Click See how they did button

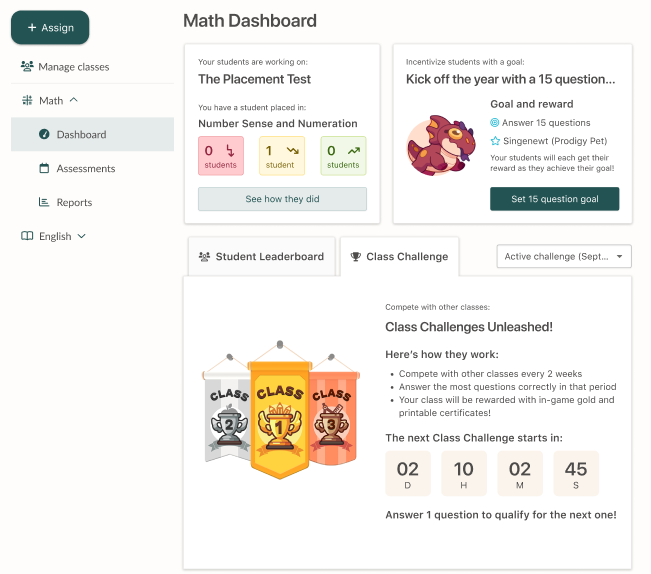point(282,199)
